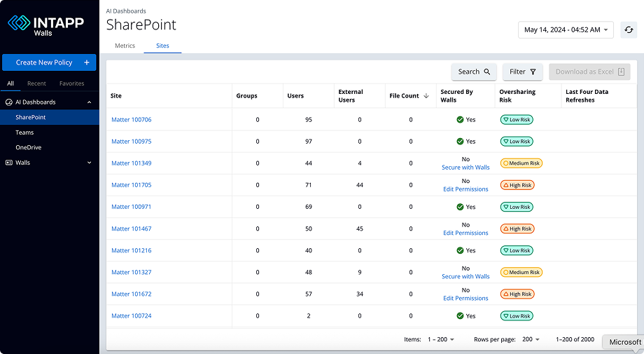644x354 pixels.
Task: Click the magnifier icon in the Search button
Action: click(x=487, y=72)
